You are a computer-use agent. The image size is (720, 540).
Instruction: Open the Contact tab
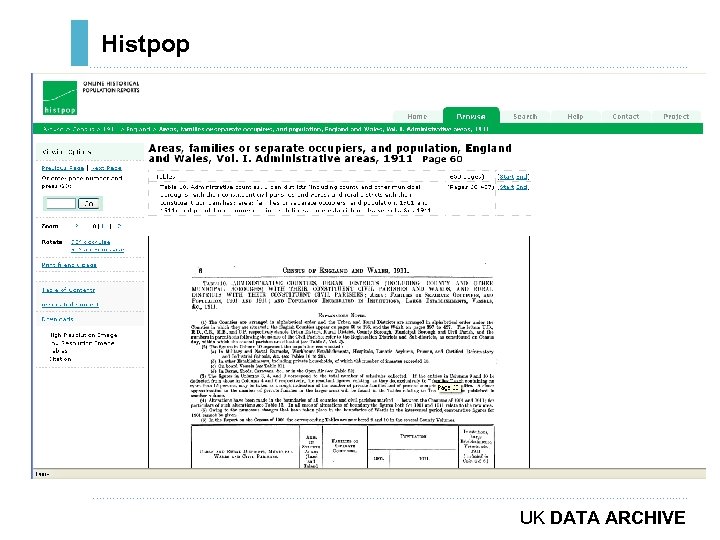point(625,117)
